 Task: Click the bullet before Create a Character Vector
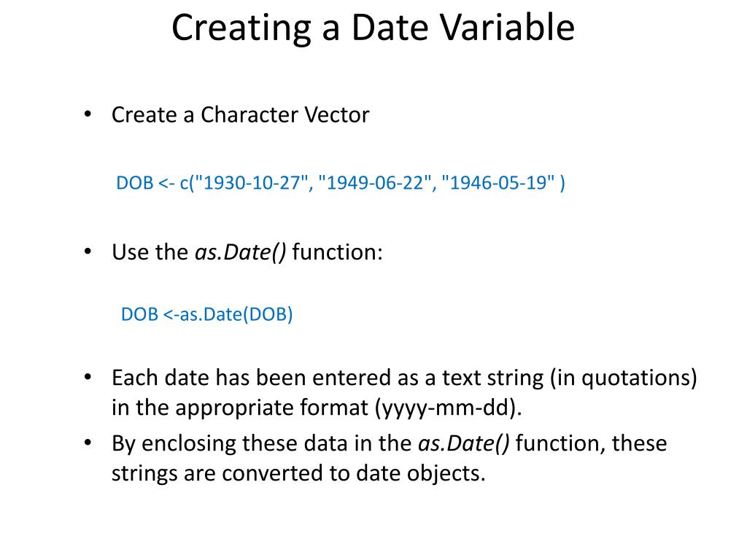[x=88, y=114]
